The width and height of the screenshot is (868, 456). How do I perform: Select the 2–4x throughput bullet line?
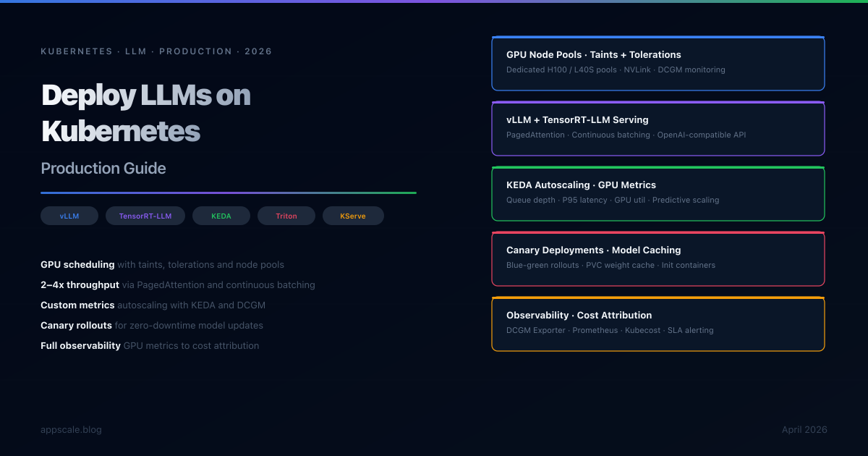click(x=177, y=285)
